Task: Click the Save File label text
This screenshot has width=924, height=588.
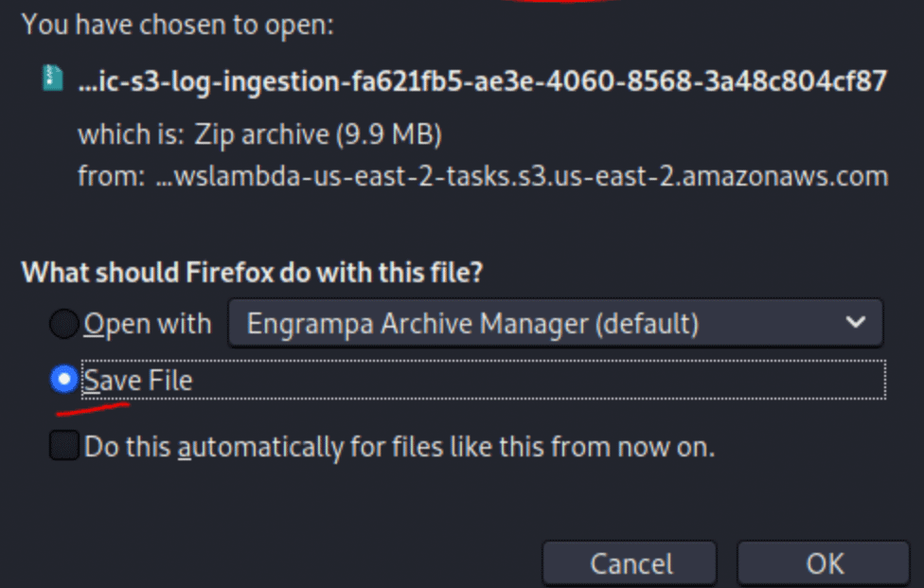Action: click(x=138, y=380)
